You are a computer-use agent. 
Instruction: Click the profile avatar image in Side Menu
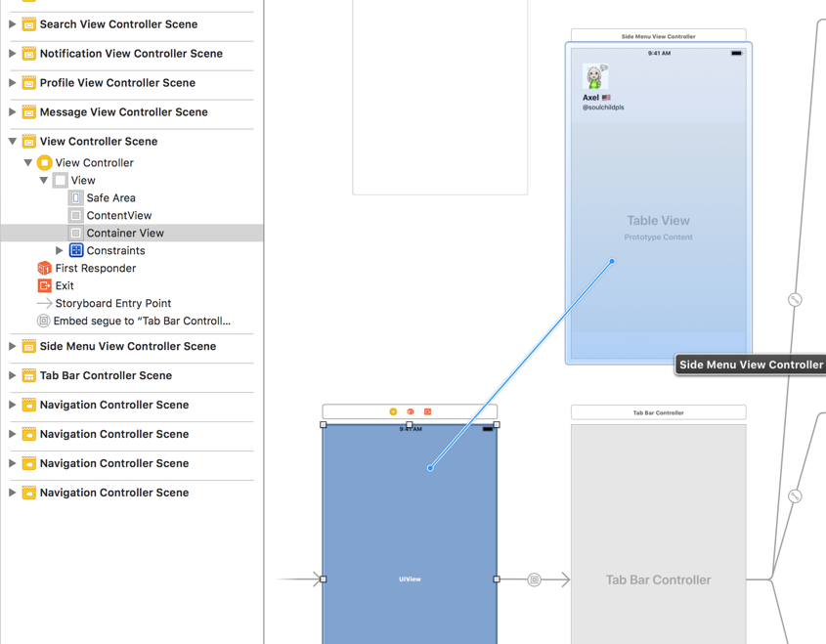[x=594, y=77]
